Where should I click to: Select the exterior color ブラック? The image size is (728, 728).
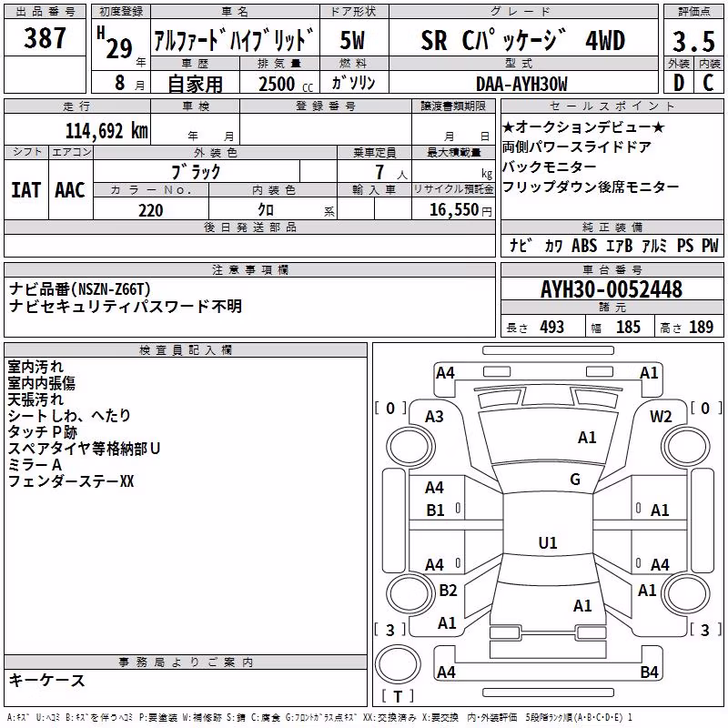196,172
